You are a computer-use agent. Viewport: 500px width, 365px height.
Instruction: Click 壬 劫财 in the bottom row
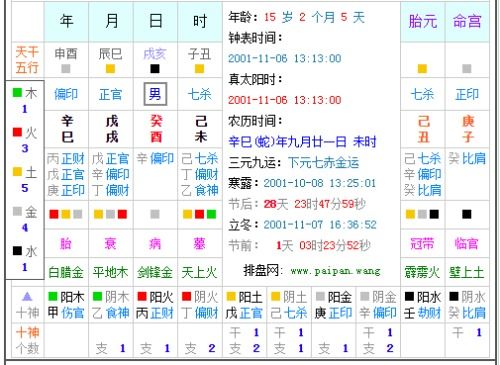(x=422, y=313)
